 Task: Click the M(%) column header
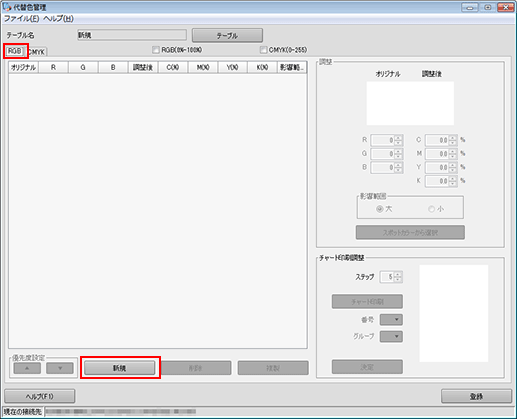[x=203, y=67]
